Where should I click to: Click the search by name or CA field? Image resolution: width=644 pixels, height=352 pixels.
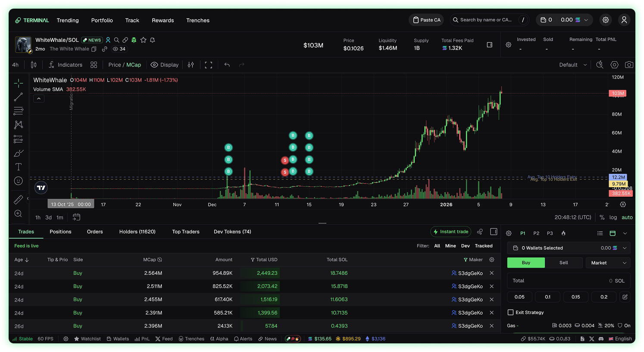(x=486, y=20)
